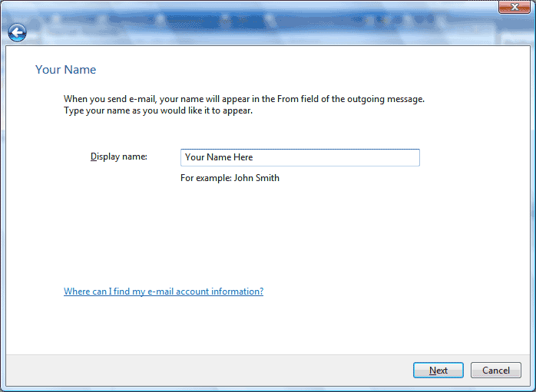The image size is (536, 392).
Task: Click the sentence starting 'When you send e-mail'
Action: (244, 99)
